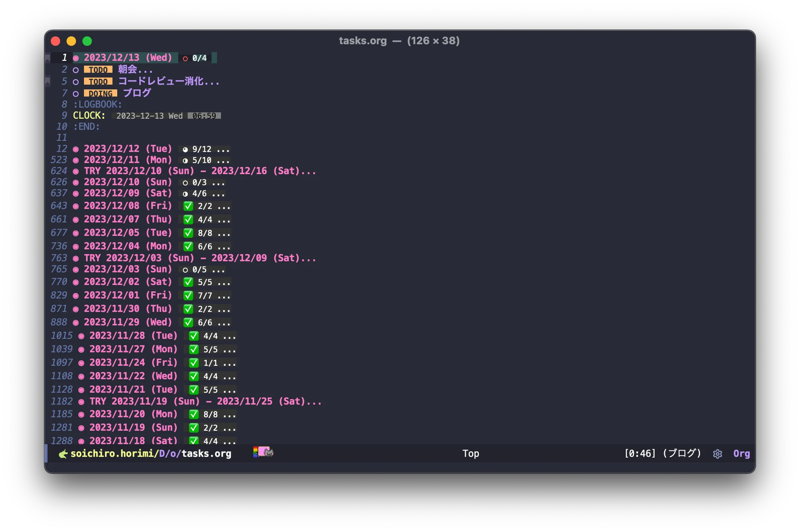Image resolution: width=800 pixels, height=532 pixels.
Task: Click the :LOGBOOK: drawer line
Action: point(97,105)
